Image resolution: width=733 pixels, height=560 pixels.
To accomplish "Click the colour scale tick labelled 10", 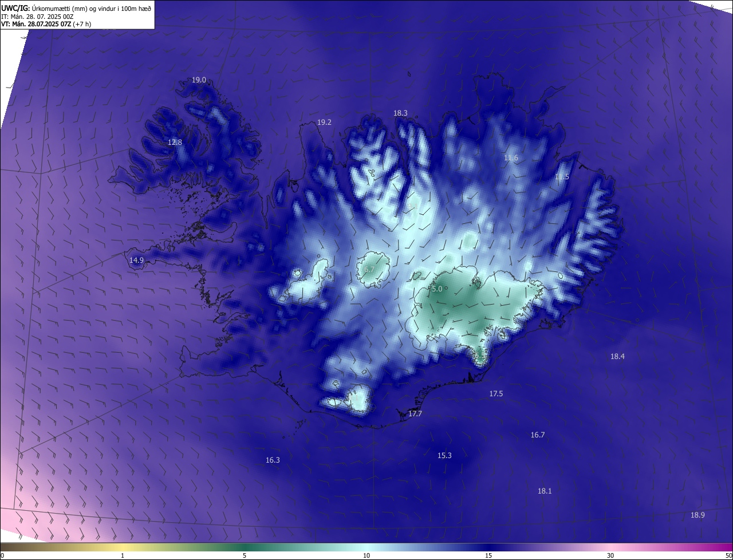I will click(x=366, y=556).
